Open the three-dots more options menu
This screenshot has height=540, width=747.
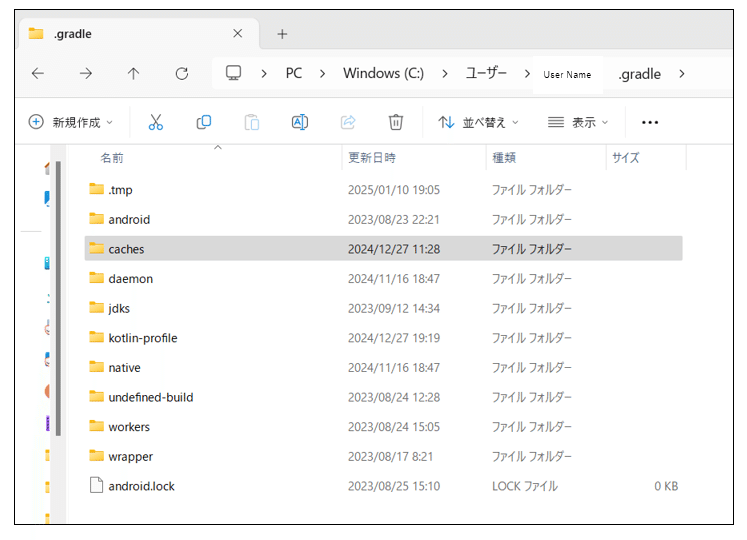click(x=650, y=122)
